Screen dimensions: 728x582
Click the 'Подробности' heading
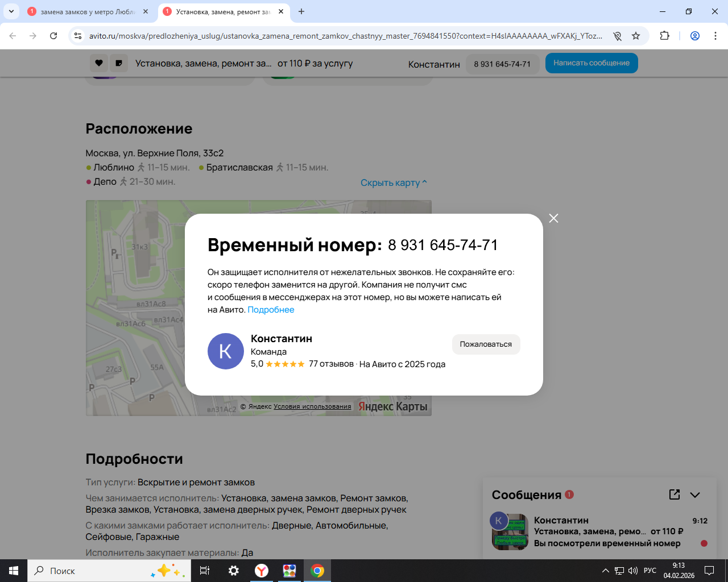click(134, 459)
